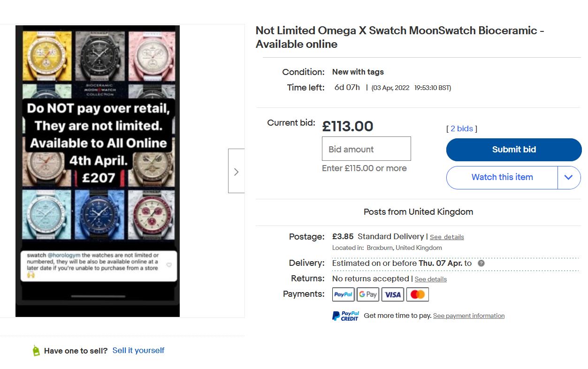The width and height of the screenshot is (588, 369).
Task: Go to the next listing image
Action: click(x=236, y=172)
